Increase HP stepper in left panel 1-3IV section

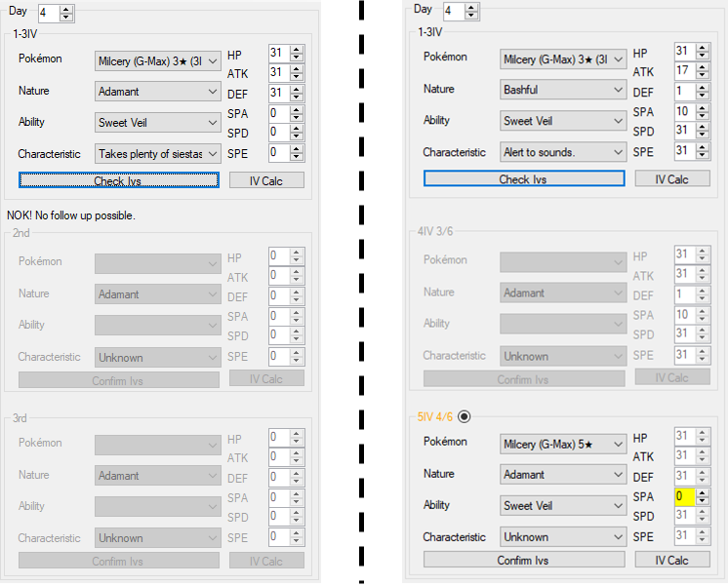tap(297, 48)
